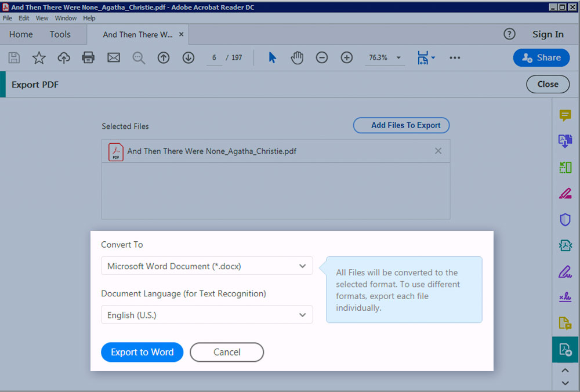Click the Export to Word button
580x392 pixels.
142,352
